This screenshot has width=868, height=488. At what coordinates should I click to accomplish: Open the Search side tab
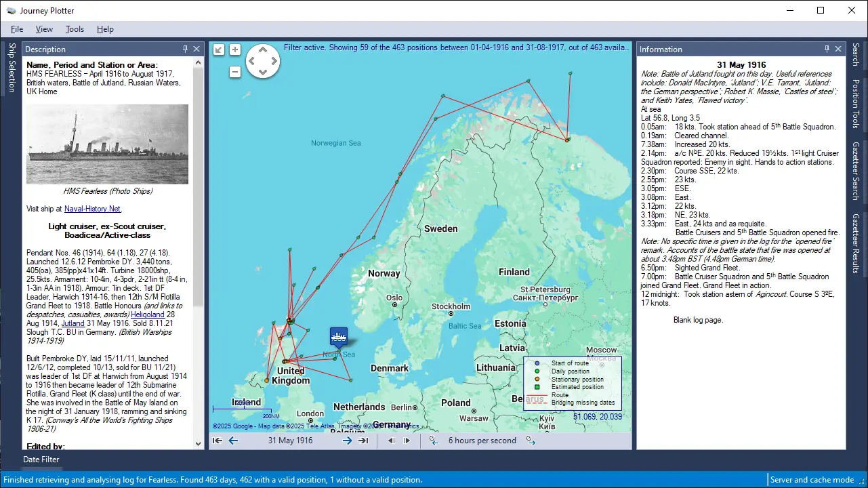856,55
